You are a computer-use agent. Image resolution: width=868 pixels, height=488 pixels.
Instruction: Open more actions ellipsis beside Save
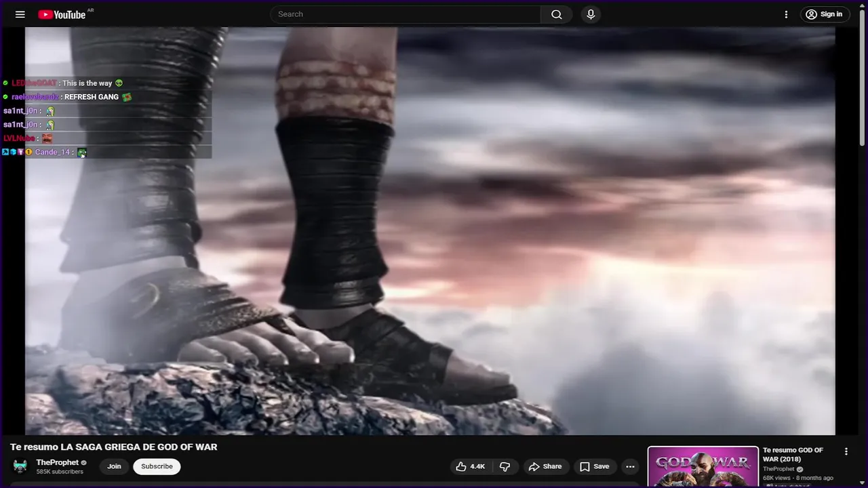[630, 466]
